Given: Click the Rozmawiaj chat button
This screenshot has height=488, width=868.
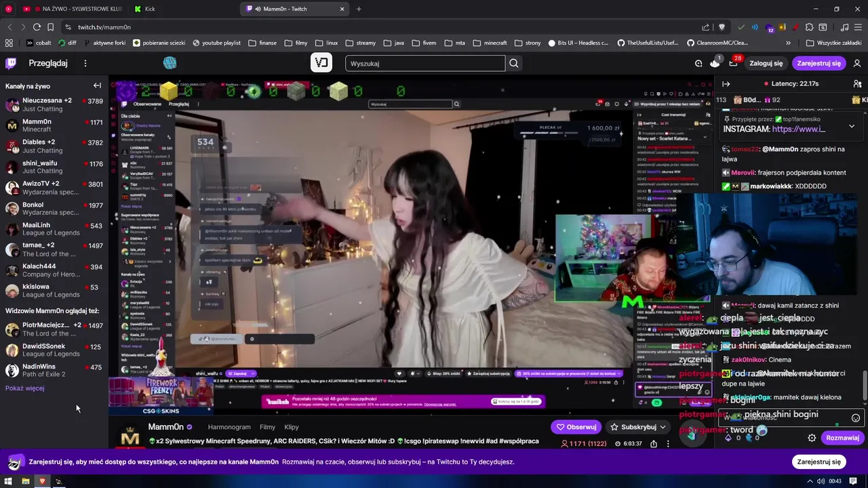Looking at the screenshot, I should coord(843,438).
